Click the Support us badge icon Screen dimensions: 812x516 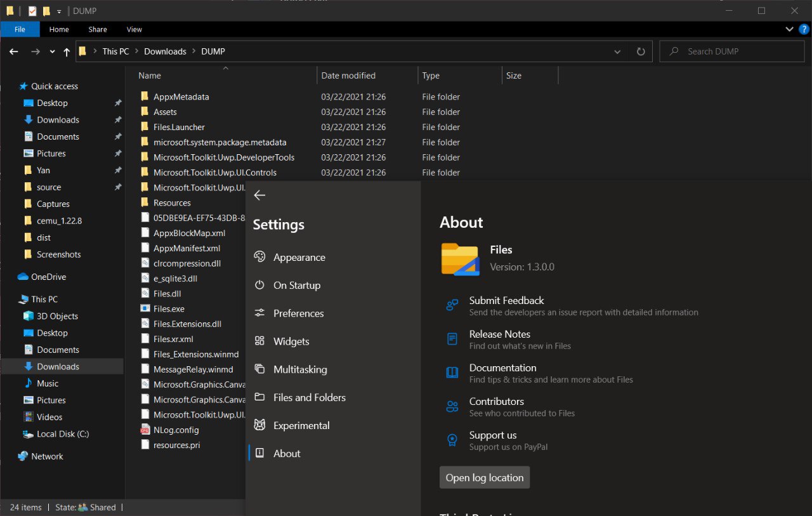(452, 440)
